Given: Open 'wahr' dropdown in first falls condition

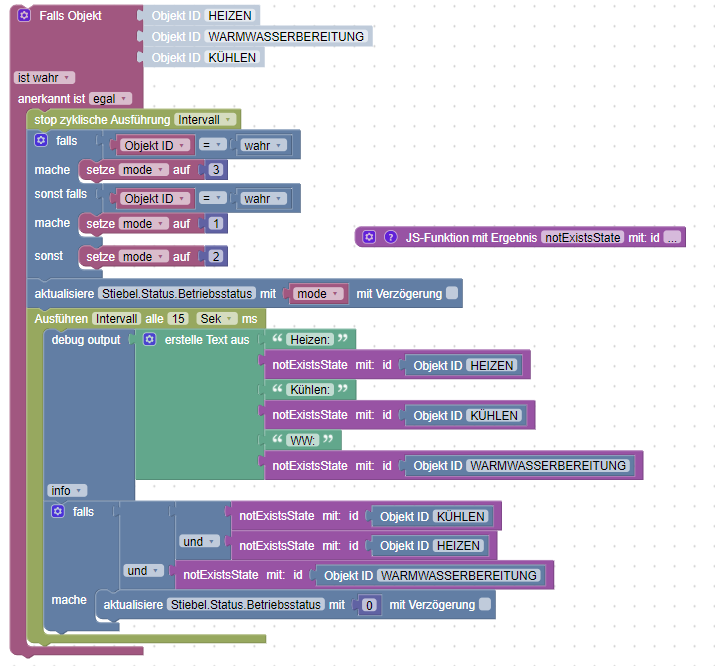Looking at the screenshot, I should [x=264, y=145].
